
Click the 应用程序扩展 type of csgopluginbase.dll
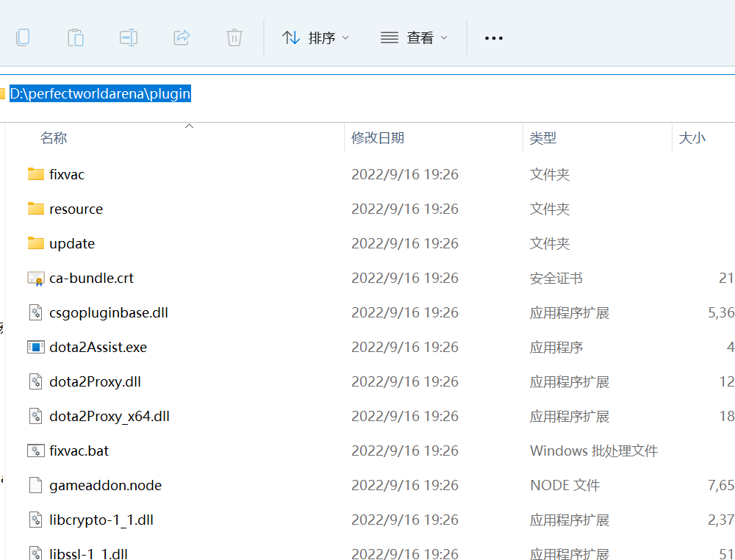[x=570, y=313]
